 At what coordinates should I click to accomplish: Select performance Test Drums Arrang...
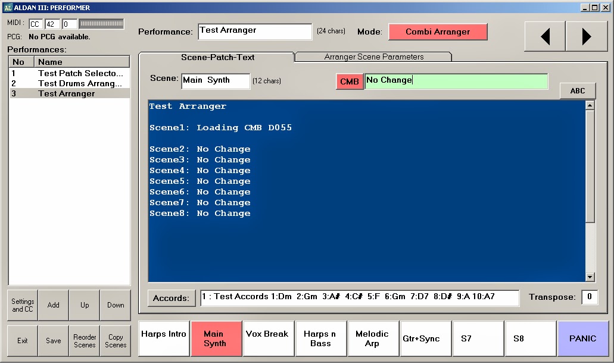click(x=69, y=83)
